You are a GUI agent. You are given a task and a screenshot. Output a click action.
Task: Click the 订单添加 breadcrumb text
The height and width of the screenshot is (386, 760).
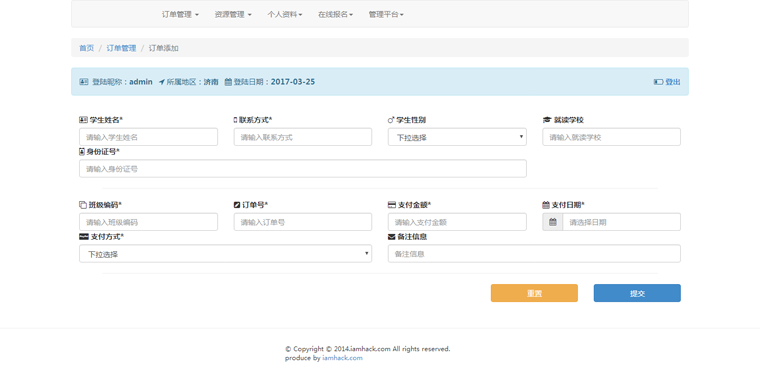coord(163,48)
